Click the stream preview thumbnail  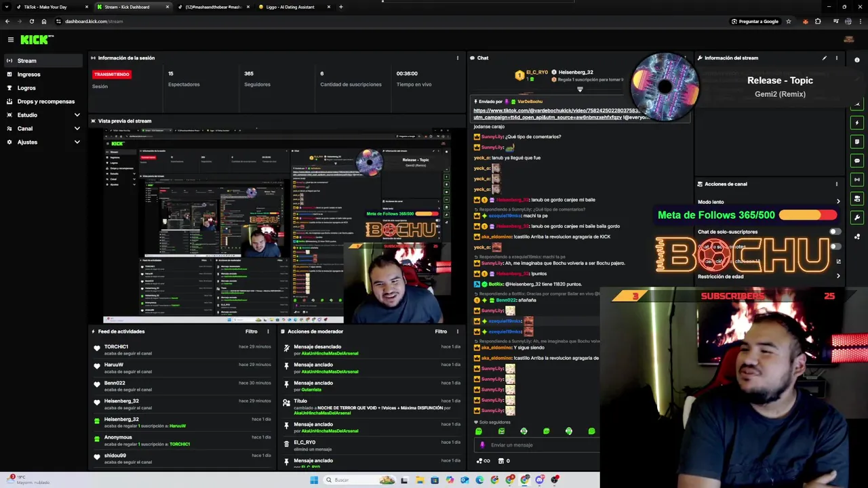277,226
